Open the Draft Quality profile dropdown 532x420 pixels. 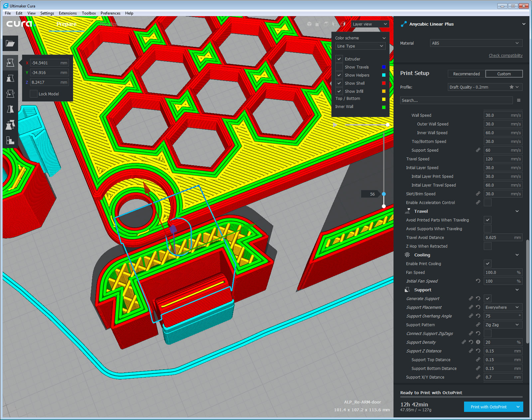(x=485, y=87)
